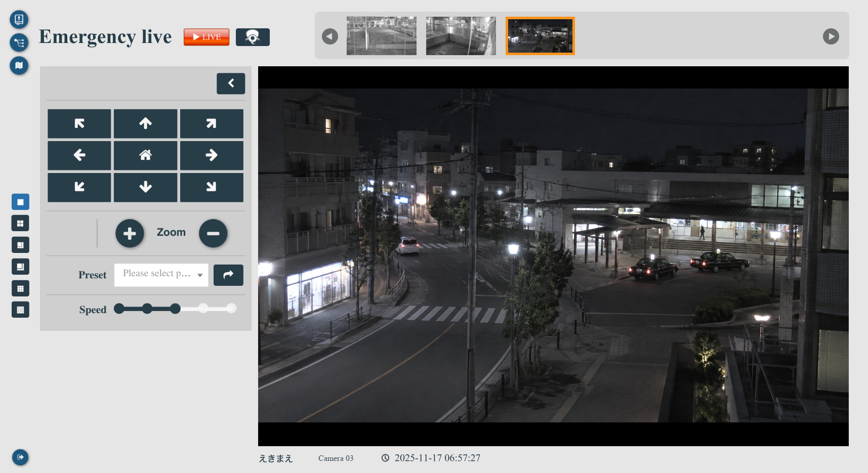Open the map view icon
Image resolution: width=868 pixels, height=473 pixels.
(19, 65)
